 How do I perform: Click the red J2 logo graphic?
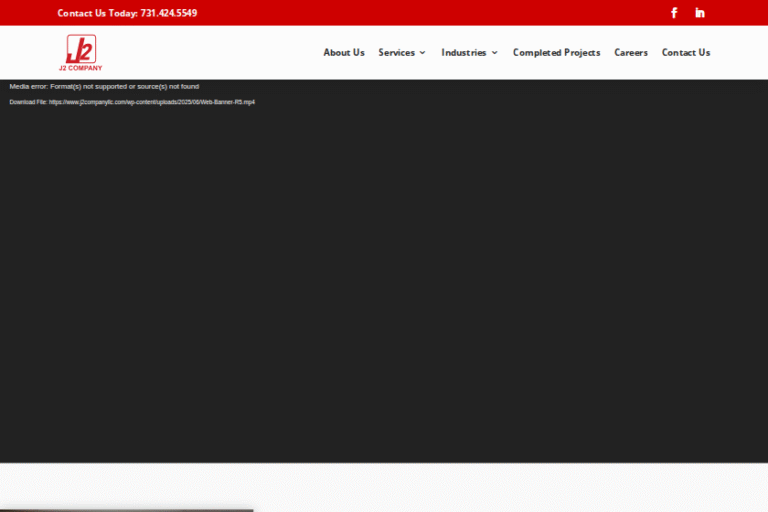point(80,48)
